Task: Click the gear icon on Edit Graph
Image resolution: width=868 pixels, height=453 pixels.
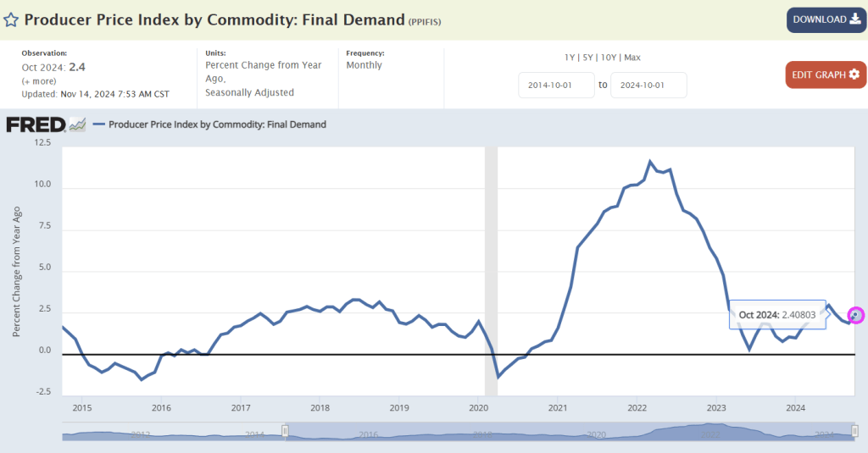Action: pos(854,75)
